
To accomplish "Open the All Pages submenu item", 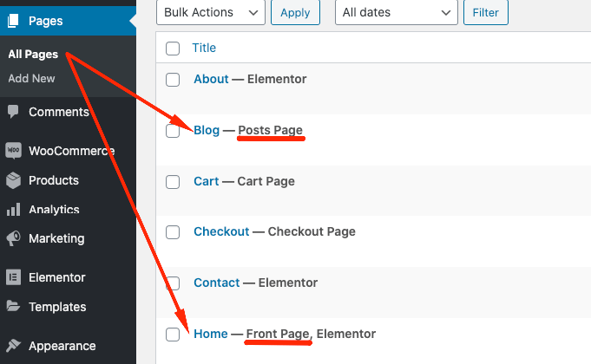I will (x=33, y=55).
